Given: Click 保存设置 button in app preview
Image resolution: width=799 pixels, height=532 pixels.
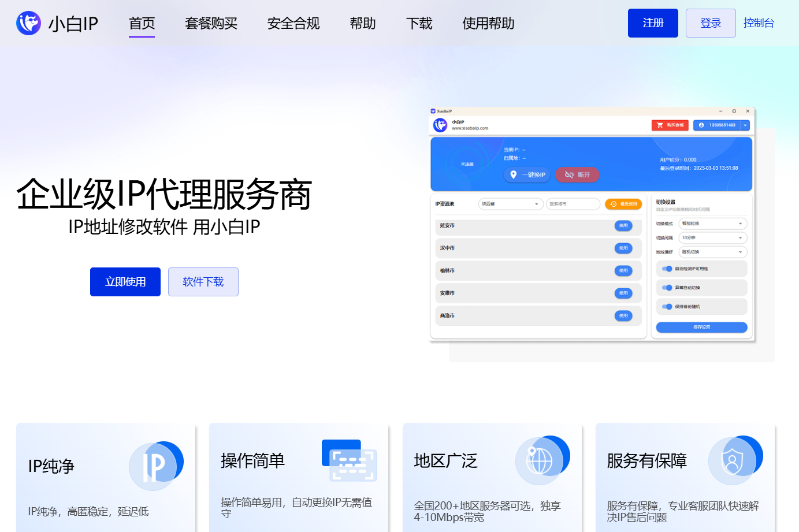Looking at the screenshot, I should 701,327.
